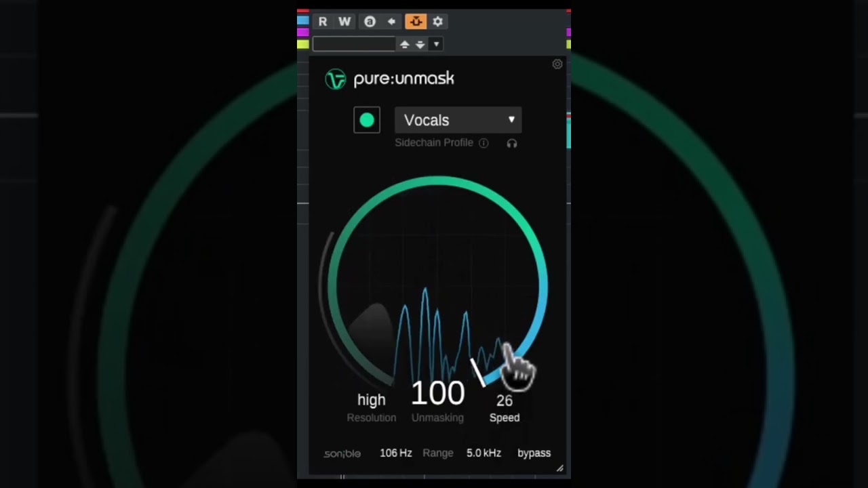Viewport: 868px width, 488px height.
Task: Toggle the green learn/record button
Action: [x=367, y=120]
